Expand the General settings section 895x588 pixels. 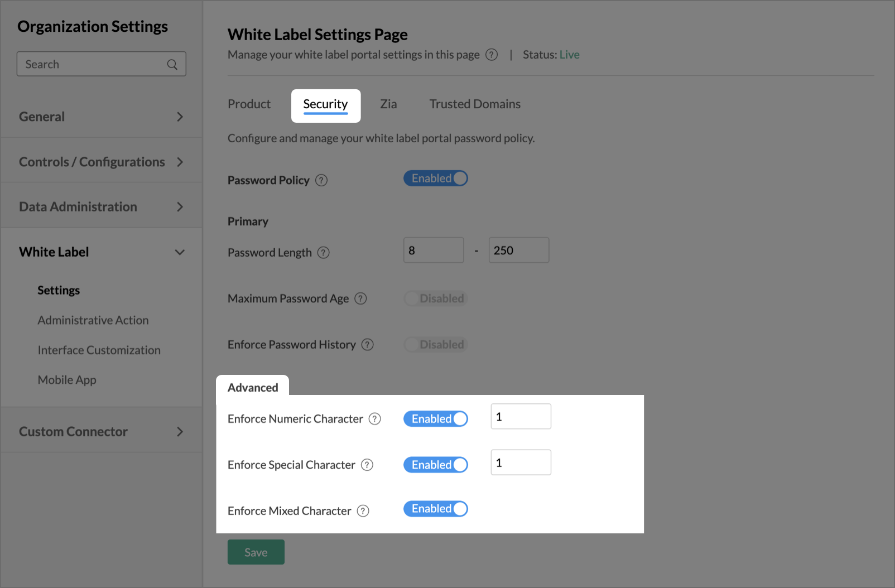pyautogui.click(x=101, y=117)
